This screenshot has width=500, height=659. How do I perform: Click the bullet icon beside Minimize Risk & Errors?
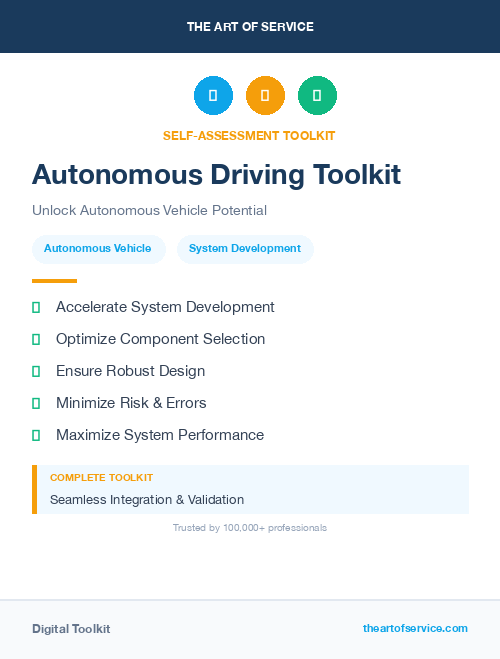(36, 403)
